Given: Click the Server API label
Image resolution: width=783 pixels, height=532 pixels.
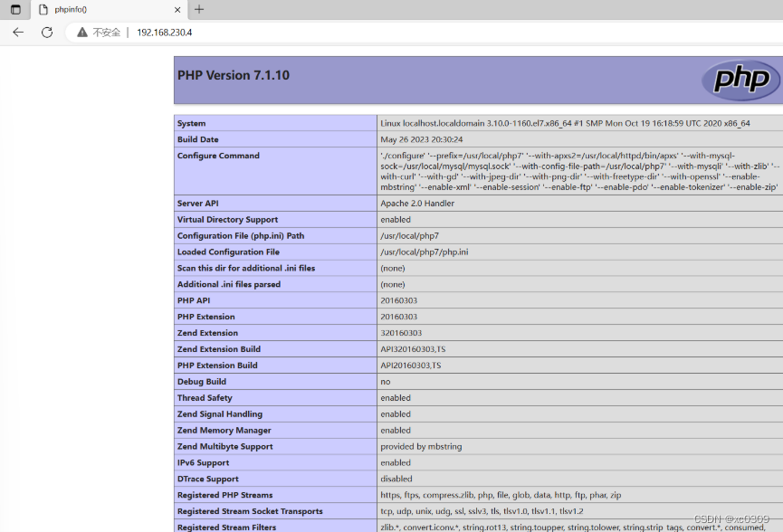Looking at the screenshot, I should [197, 203].
